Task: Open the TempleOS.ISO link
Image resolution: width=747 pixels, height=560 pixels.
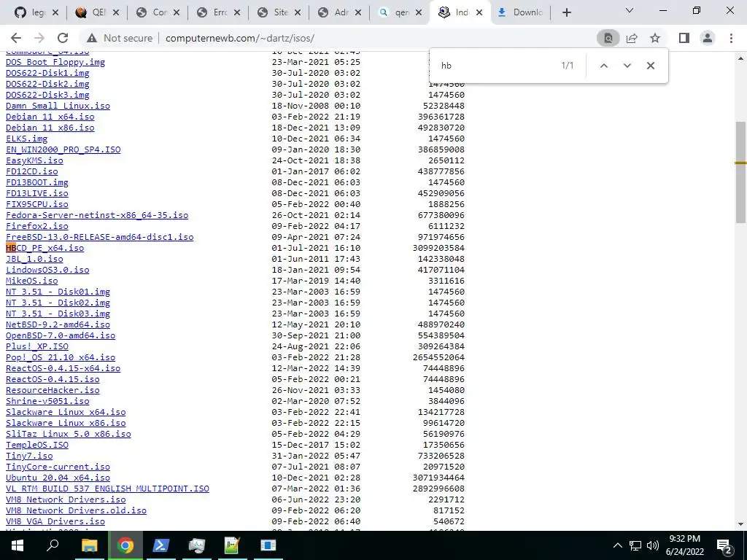Action: (37, 445)
